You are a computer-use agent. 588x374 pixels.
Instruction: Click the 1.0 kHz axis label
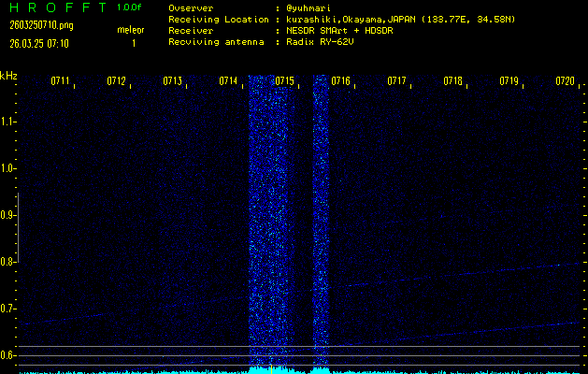(x=8, y=168)
